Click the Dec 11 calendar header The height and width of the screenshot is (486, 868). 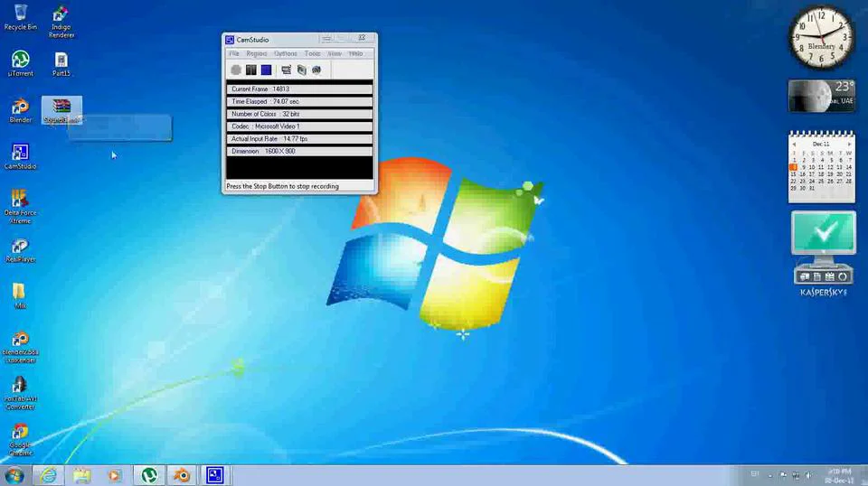(x=821, y=144)
